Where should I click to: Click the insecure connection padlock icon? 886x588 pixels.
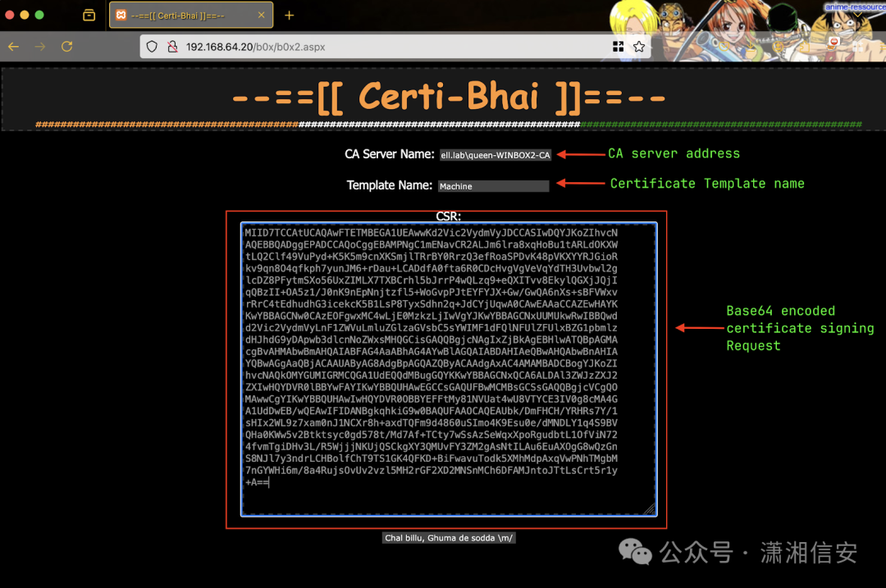click(x=172, y=47)
